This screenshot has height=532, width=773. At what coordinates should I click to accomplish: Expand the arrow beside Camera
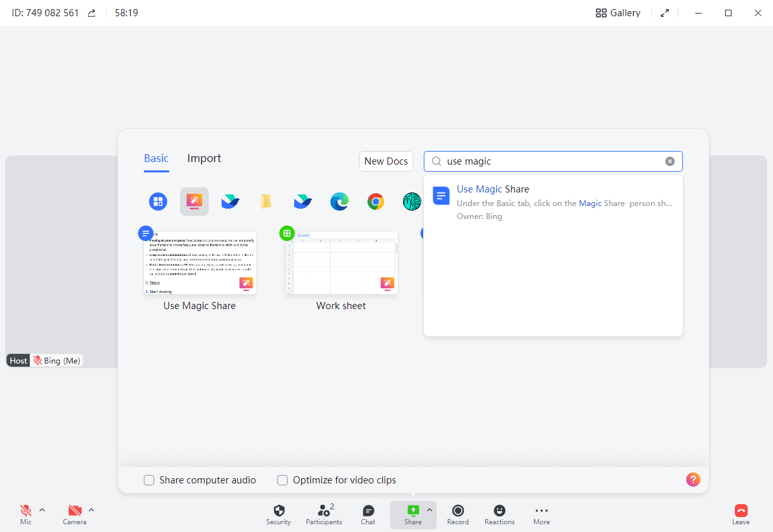[x=91, y=509]
